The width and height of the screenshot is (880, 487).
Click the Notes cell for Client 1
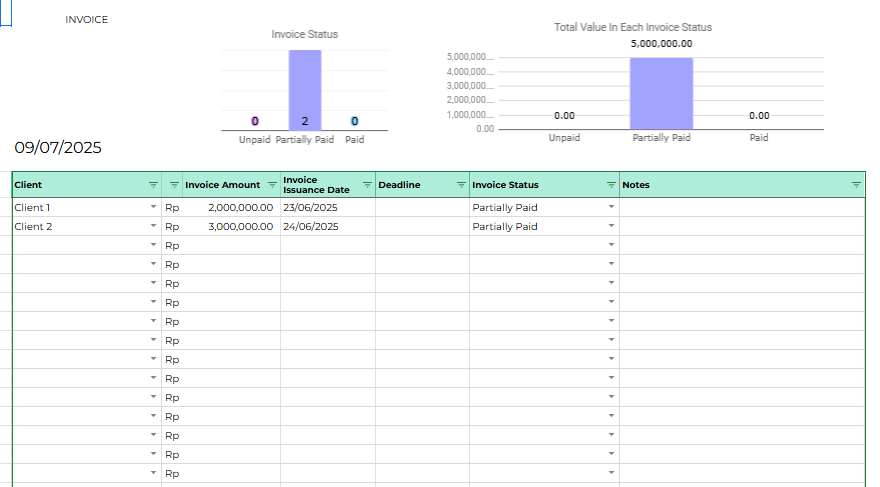tap(742, 208)
